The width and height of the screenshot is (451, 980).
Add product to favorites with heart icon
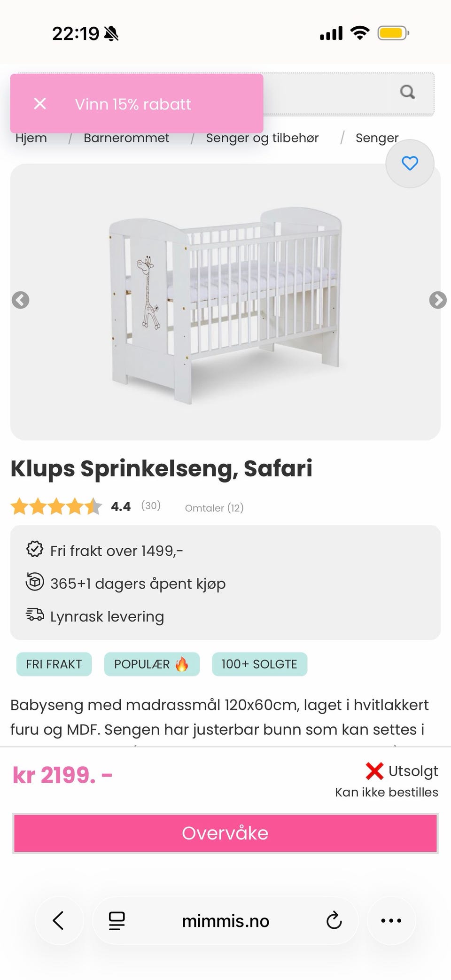point(410,163)
